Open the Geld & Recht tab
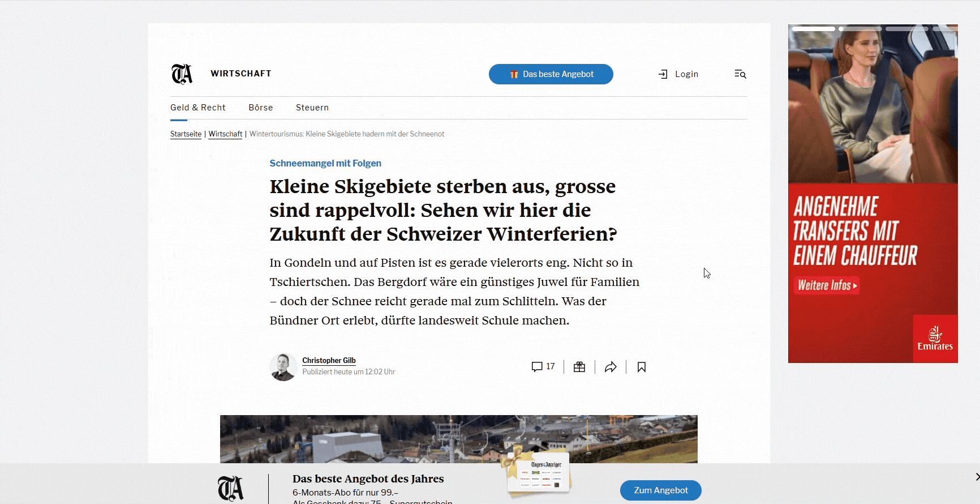 pos(197,108)
